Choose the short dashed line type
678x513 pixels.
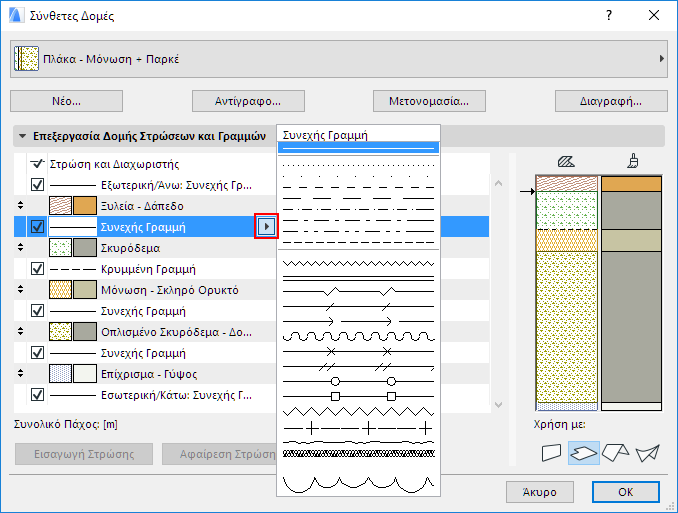click(x=358, y=187)
